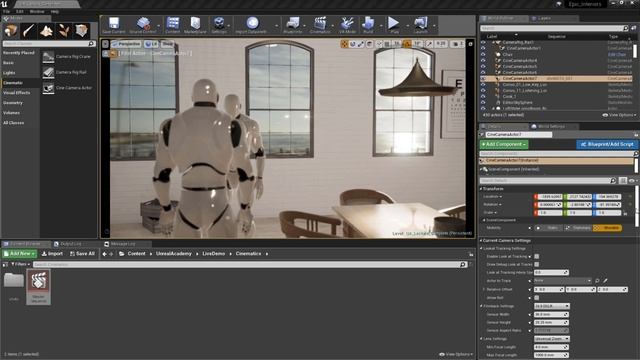Click the Save All button

tap(82, 253)
